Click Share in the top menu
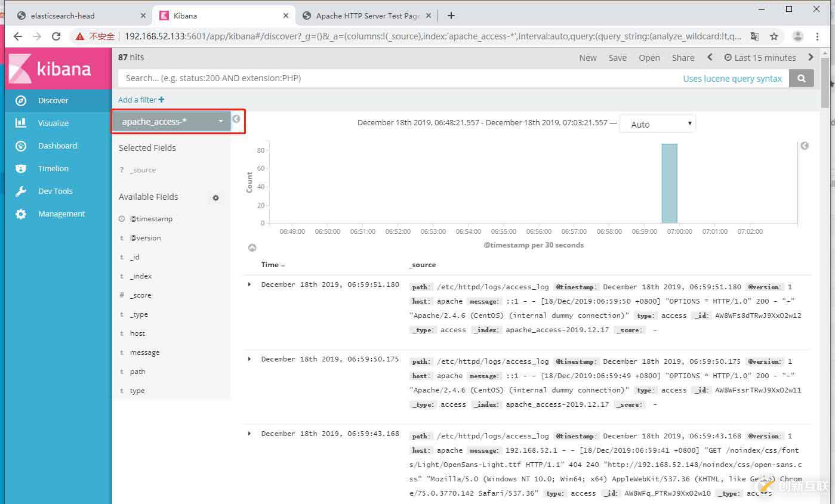Screen dimensions: 835x504 click(683, 57)
